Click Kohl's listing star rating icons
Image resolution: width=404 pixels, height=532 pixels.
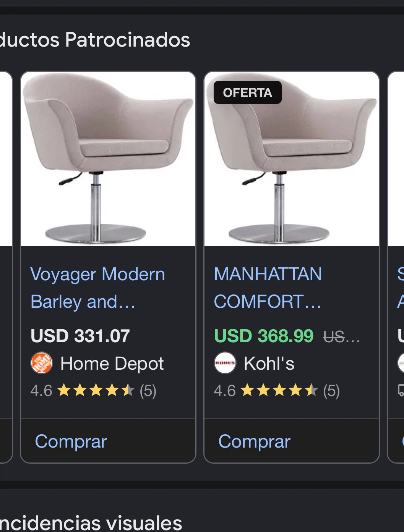pos(279,390)
